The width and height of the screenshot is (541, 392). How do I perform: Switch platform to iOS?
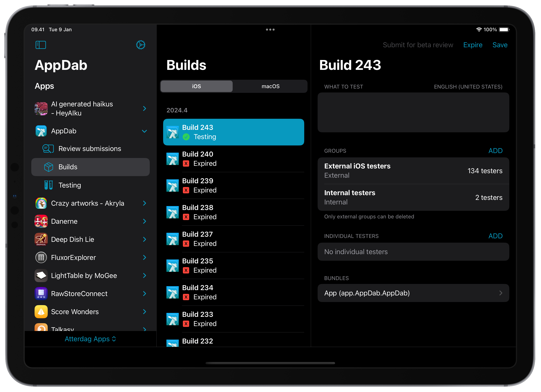(x=196, y=86)
